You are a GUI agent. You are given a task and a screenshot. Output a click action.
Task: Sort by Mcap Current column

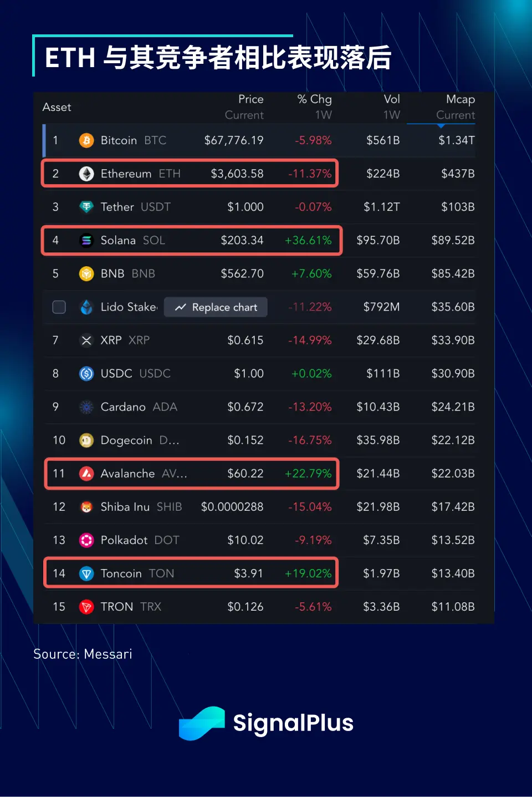(456, 107)
